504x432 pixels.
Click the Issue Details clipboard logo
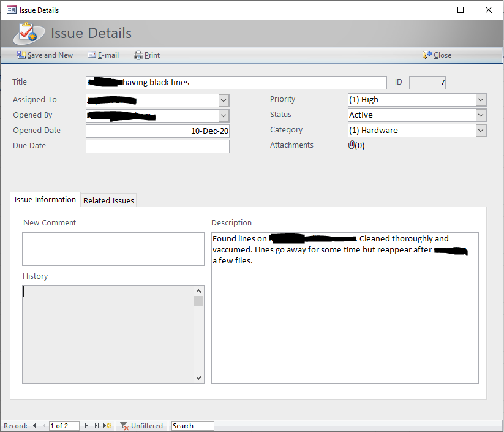(29, 34)
